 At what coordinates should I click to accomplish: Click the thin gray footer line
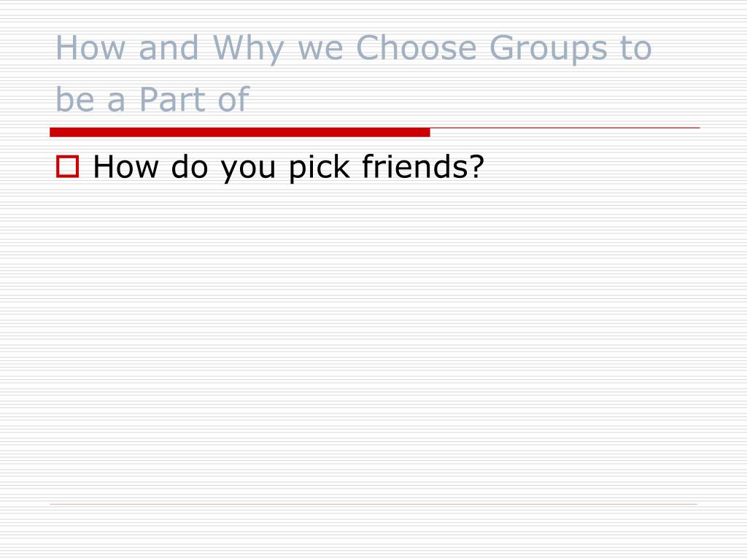(373, 504)
